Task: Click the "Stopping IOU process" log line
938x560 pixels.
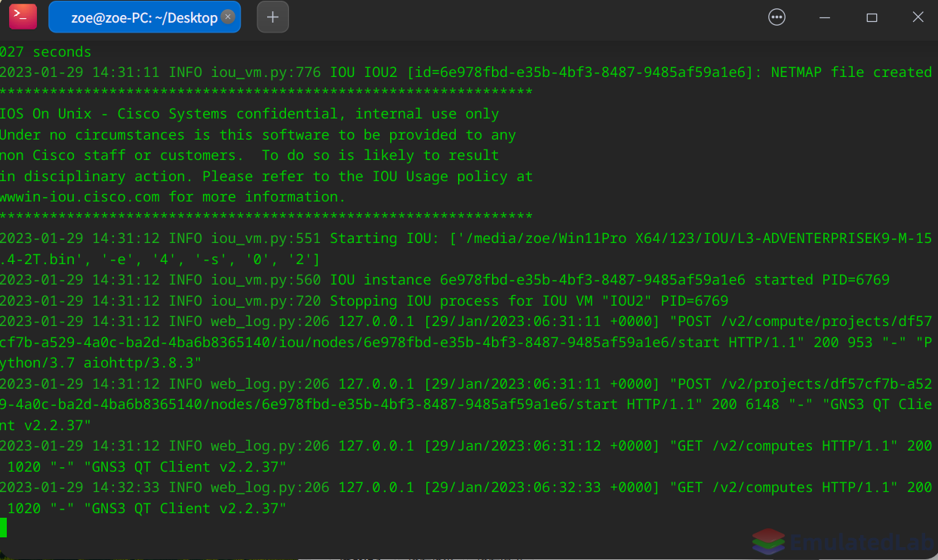Action: click(x=364, y=301)
